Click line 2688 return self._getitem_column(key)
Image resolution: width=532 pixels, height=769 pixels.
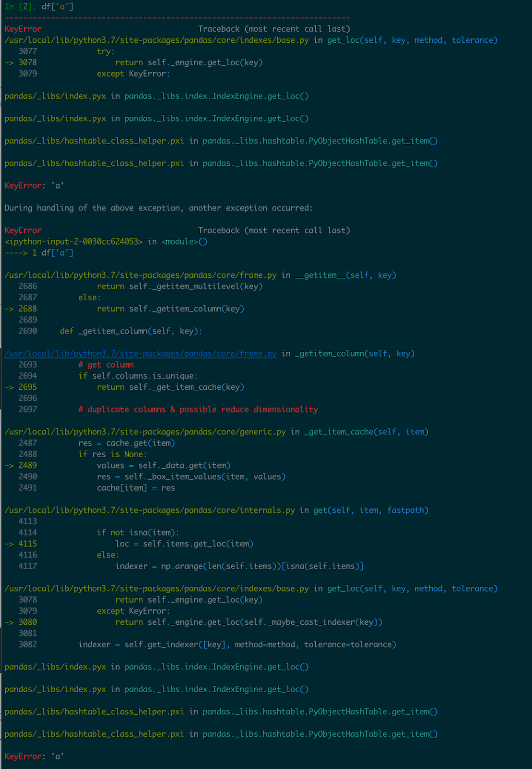pyautogui.click(x=124, y=309)
